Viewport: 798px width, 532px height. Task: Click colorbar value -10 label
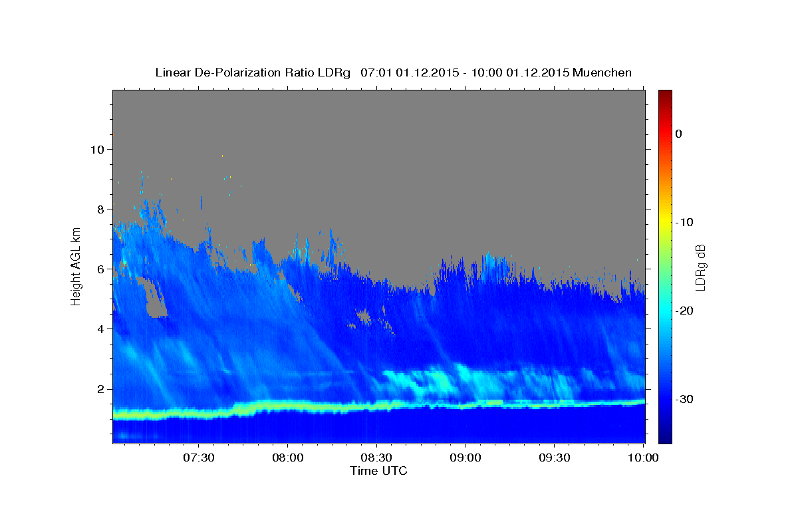(x=684, y=222)
